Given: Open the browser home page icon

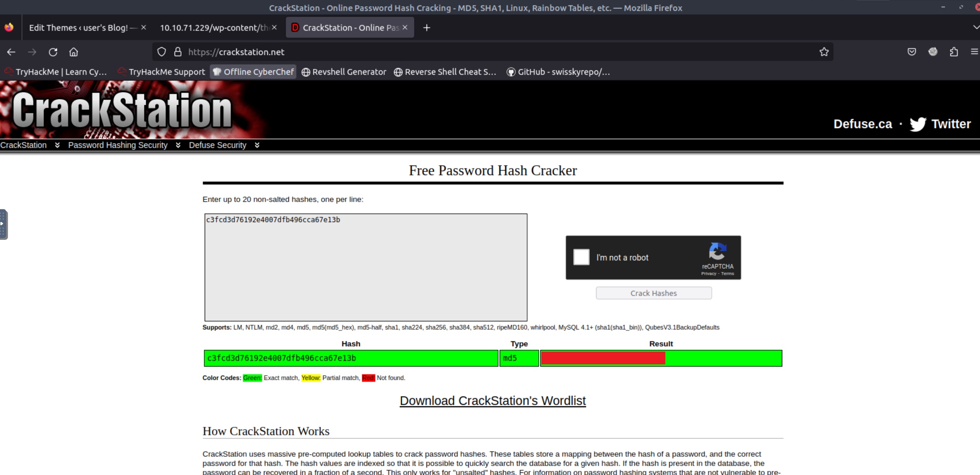Looking at the screenshot, I should (x=74, y=52).
